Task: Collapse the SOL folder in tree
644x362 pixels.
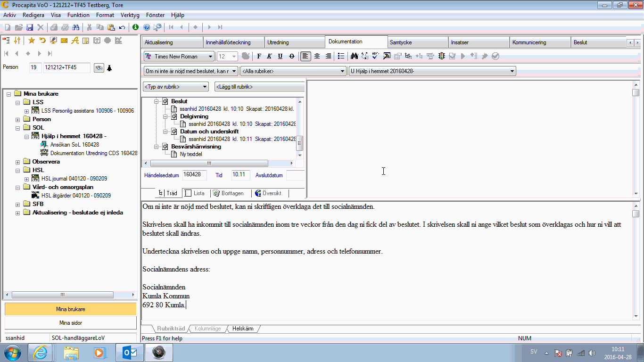Action: click(x=18, y=128)
